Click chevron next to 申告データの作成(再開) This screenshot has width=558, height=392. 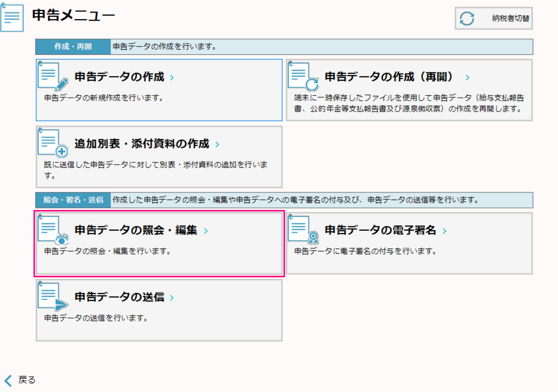(x=467, y=78)
